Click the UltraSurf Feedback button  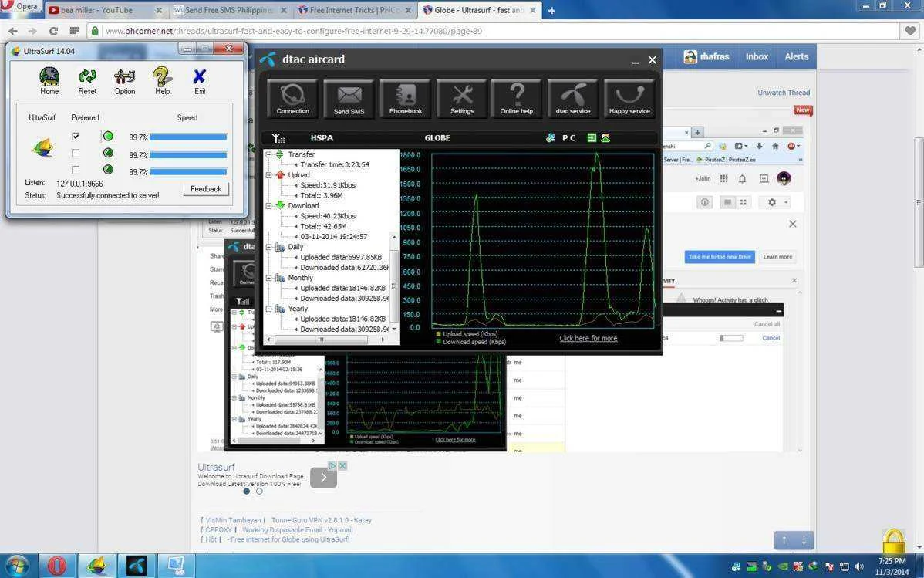(x=206, y=189)
